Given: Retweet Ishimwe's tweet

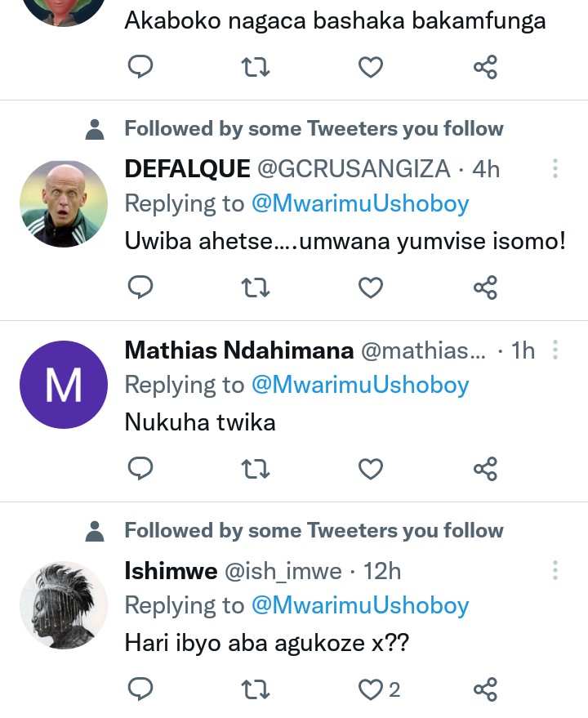Looking at the screenshot, I should point(256,690).
